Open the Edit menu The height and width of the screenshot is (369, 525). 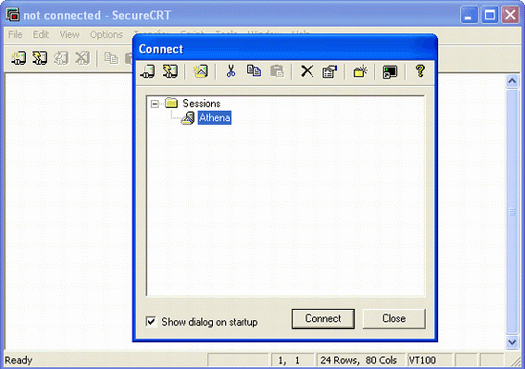coord(41,34)
